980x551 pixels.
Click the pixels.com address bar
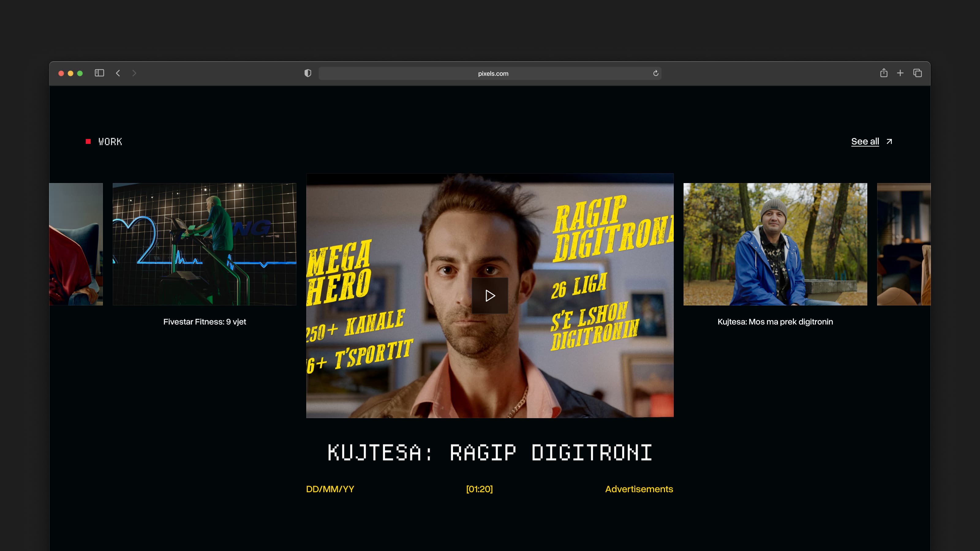point(490,73)
